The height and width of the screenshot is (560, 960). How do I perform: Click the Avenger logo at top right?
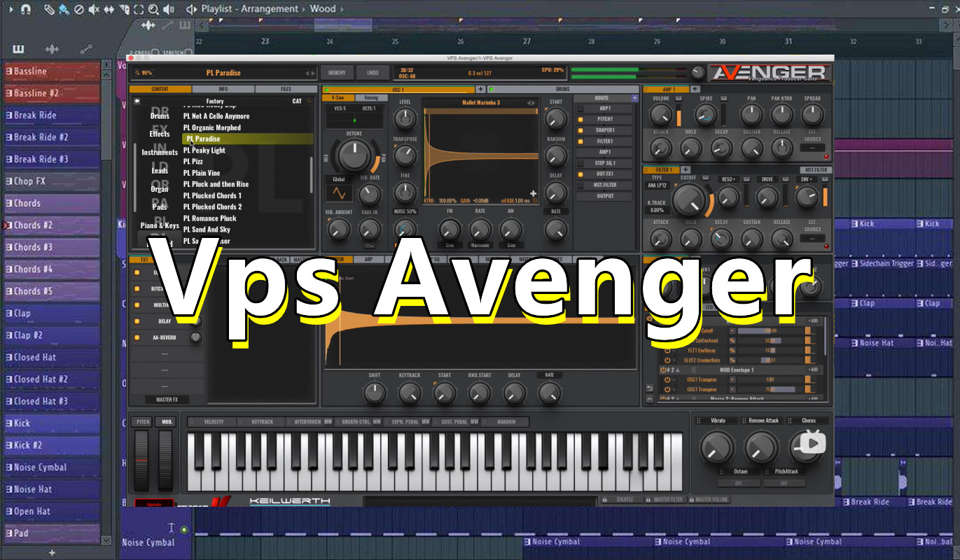(x=769, y=73)
